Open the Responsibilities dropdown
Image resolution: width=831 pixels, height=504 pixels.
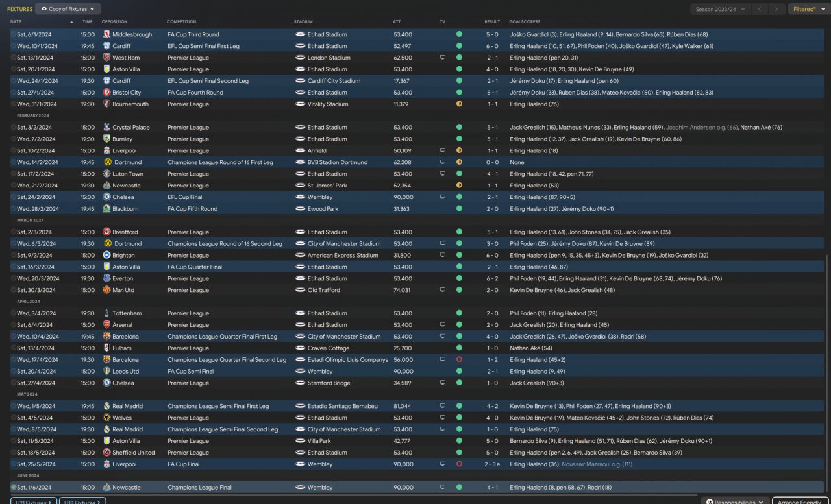point(734,502)
